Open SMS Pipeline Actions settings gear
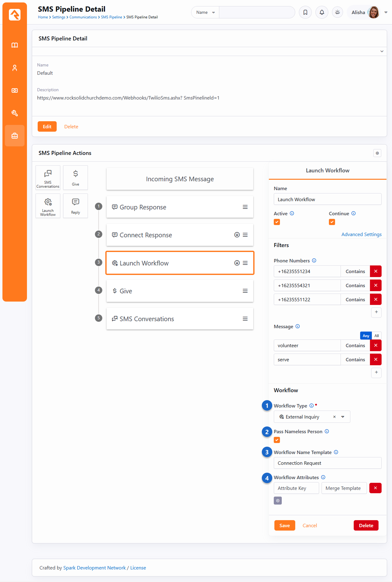Viewport: 392px width, 582px height. [x=377, y=153]
